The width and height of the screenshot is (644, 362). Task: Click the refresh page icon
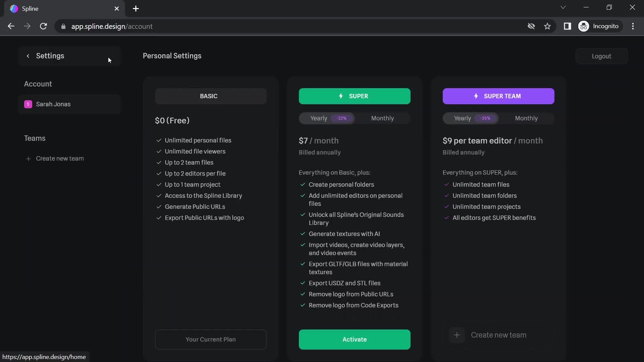43,26
